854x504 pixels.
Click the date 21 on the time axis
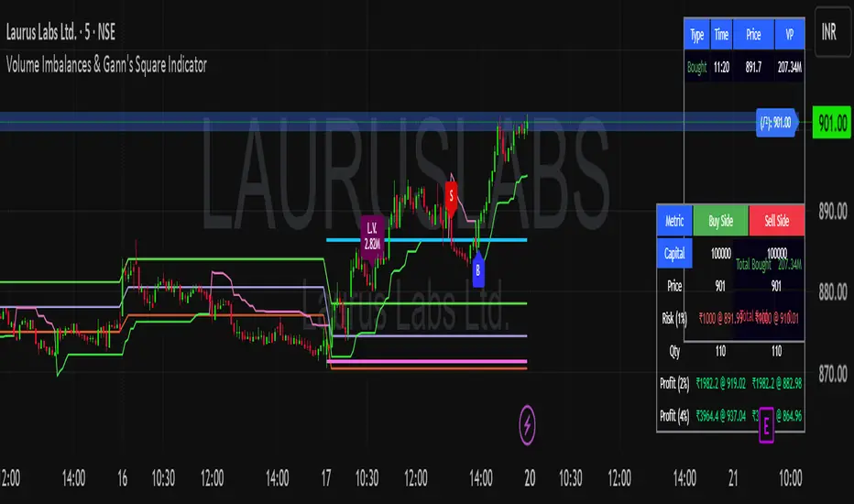[733, 478]
